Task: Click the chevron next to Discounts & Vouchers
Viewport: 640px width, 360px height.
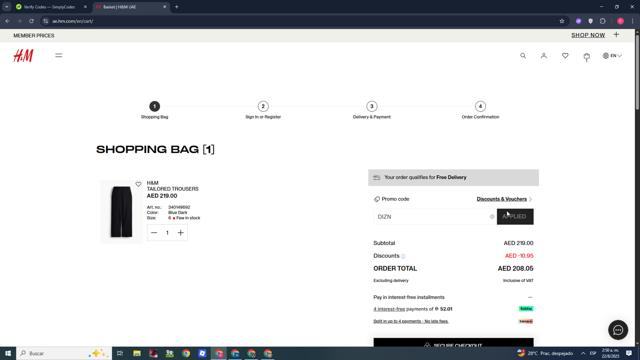Action: [530, 199]
